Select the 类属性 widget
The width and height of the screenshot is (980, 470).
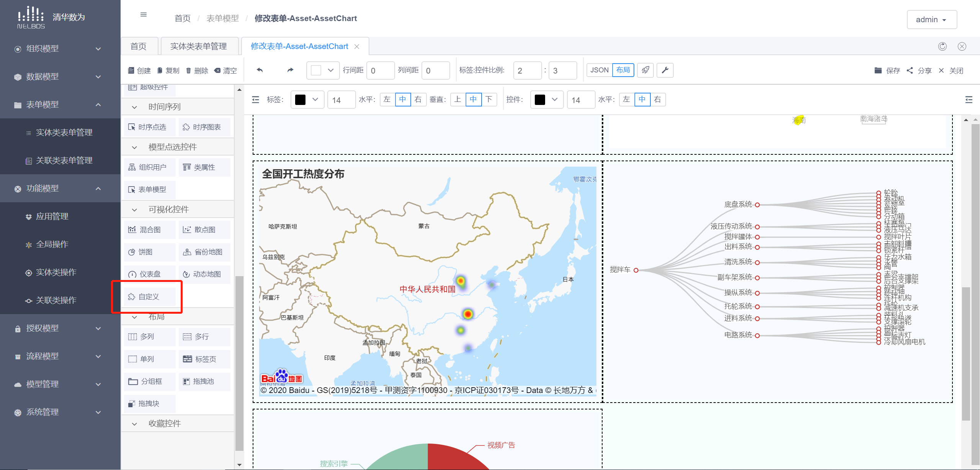click(204, 167)
